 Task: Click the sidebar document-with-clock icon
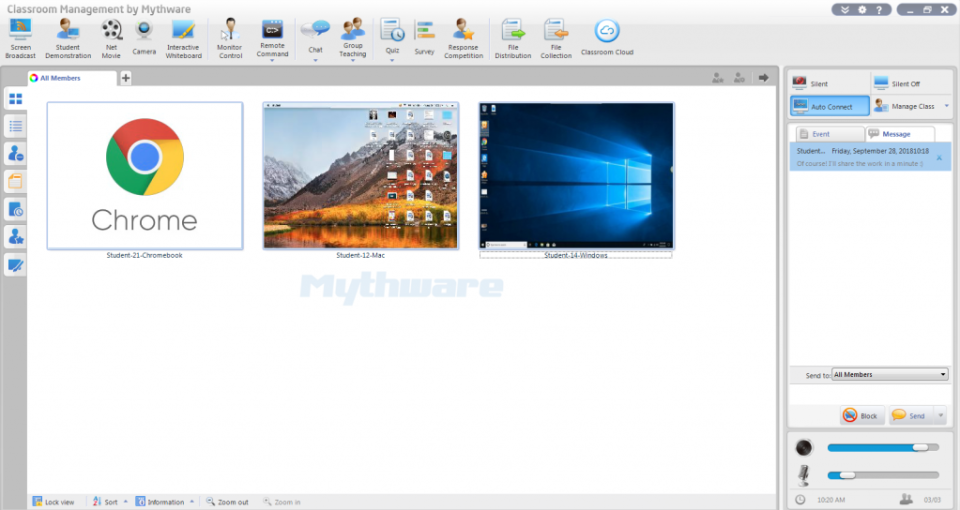pyautogui.click(x=15, y=209)
